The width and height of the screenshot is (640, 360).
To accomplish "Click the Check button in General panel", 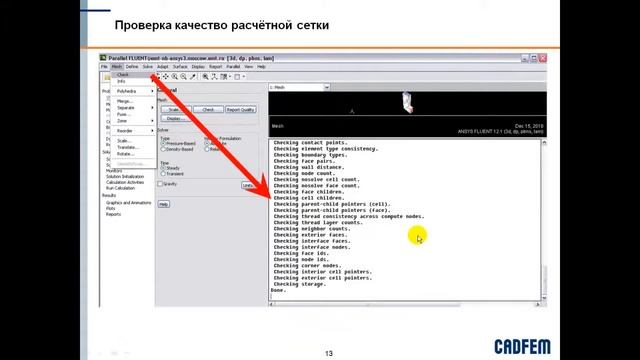I will point(208,110).
